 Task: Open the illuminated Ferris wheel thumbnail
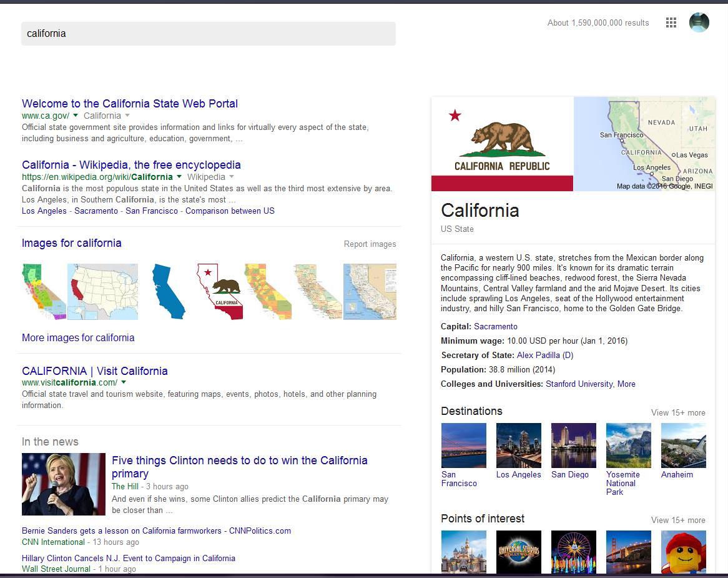[x=574, y=552]
